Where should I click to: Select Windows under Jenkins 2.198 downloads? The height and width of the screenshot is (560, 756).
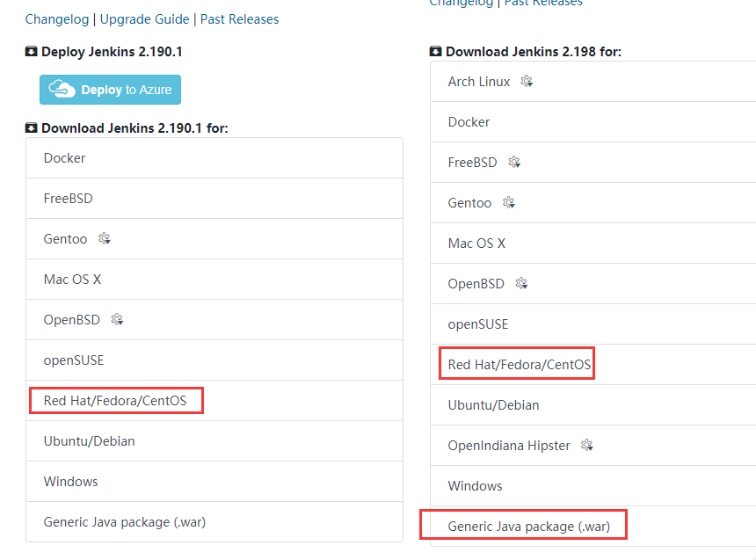(x=593, y=486)
